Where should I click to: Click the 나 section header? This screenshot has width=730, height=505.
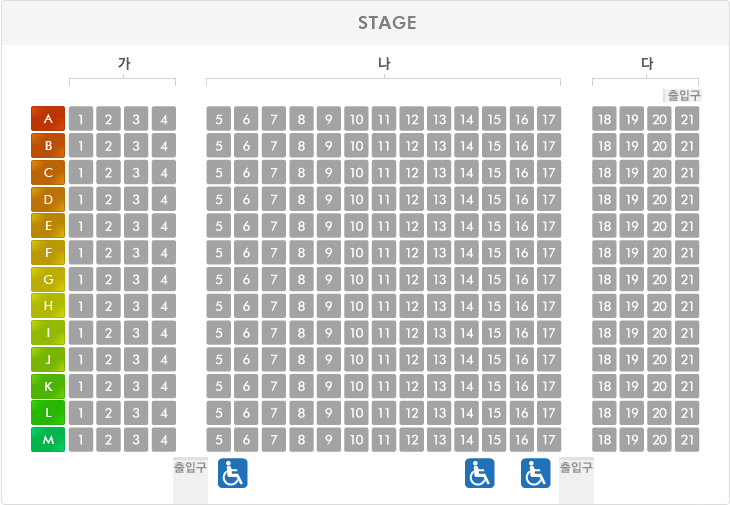tap(384, 63)
